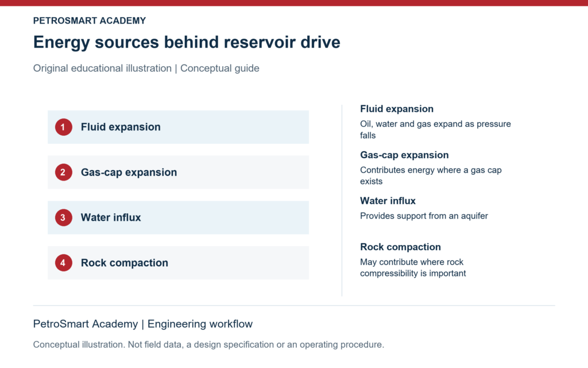This screenshot has height=368, width=588.
Task: Click the subtitle Original educational illustration
Action: coord(102,68)
